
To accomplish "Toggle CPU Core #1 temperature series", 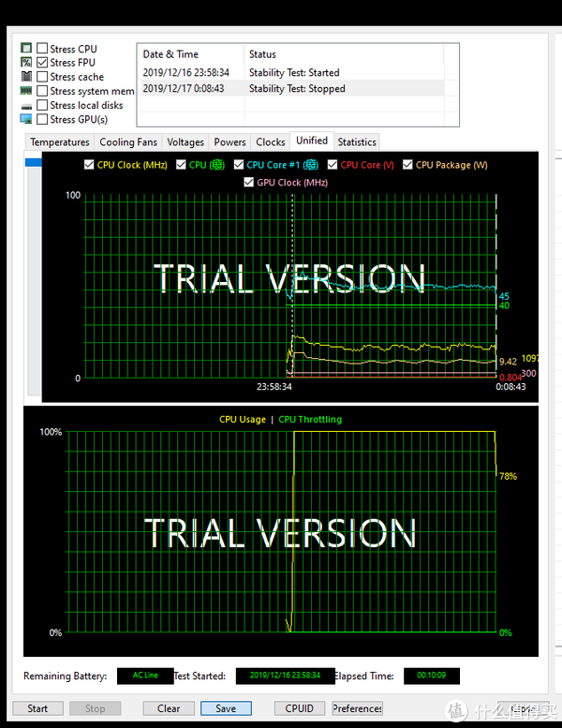I will [239, 165].
